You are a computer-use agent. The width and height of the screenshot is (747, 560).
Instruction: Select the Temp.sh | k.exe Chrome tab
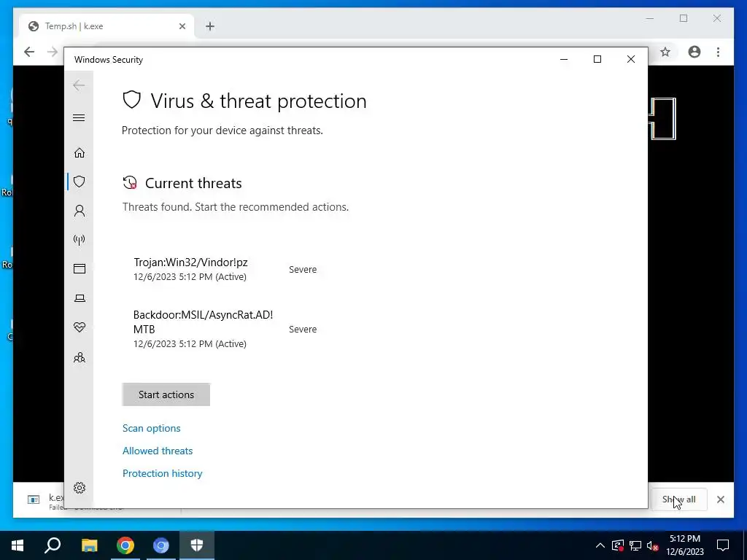coord(107,26)
